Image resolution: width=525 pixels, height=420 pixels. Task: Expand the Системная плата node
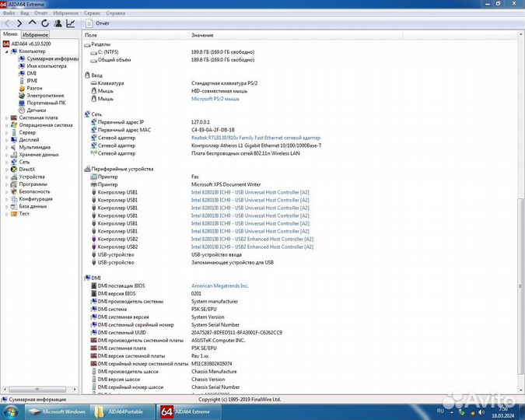(x=7, y=118)
